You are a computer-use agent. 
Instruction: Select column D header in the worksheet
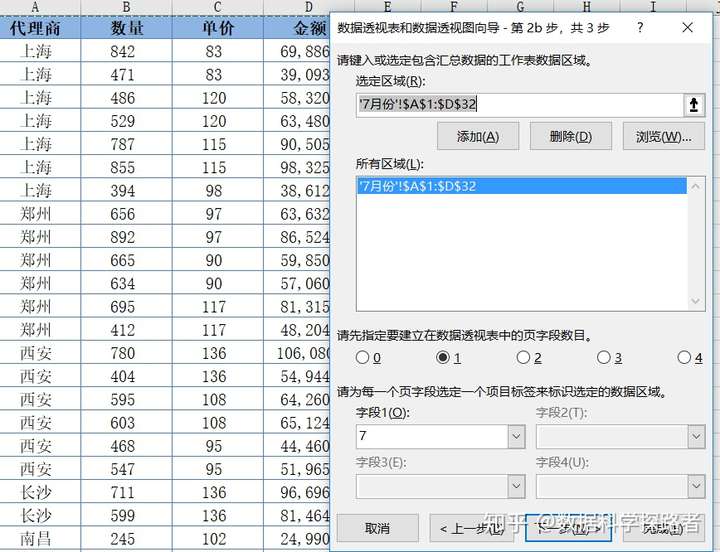pyautogui.click(x=309, y=7)
